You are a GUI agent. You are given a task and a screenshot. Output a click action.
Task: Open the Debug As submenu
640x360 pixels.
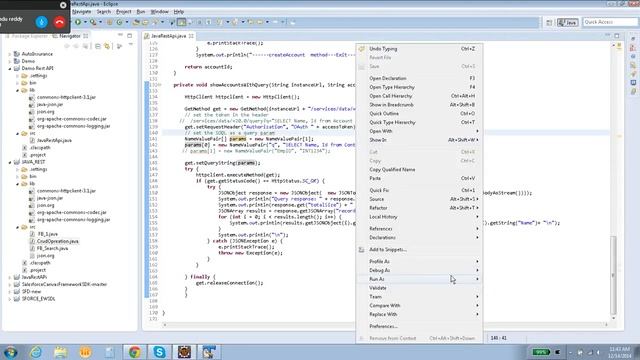pos(419,270)
